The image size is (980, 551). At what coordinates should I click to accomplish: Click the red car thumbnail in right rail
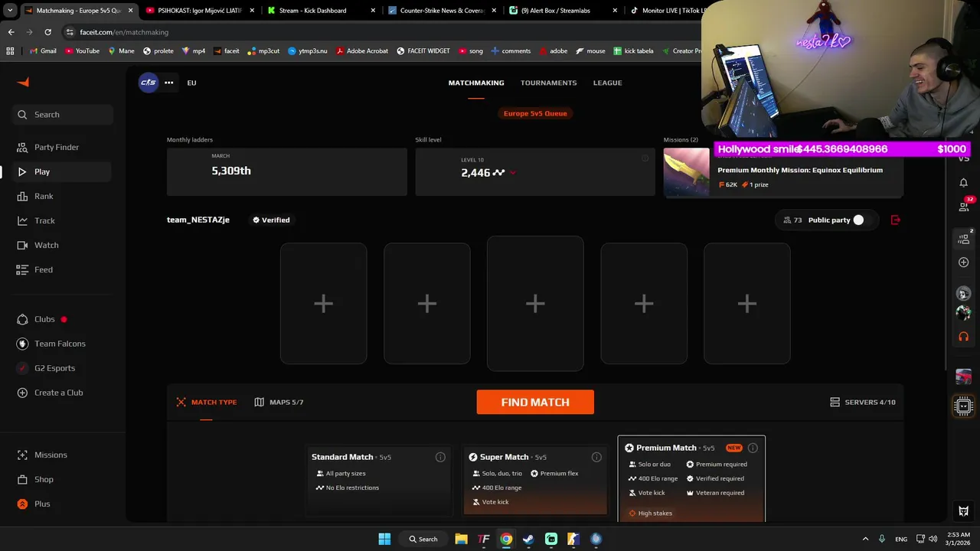964,377
